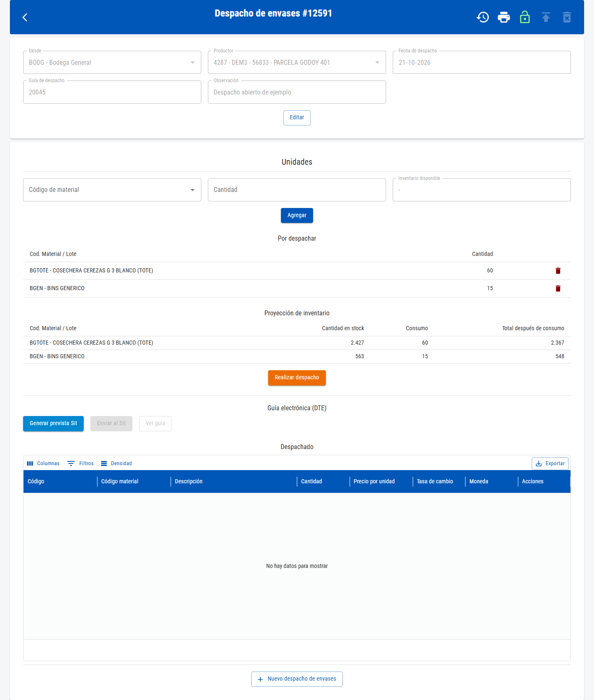Click the orange Realizar despacho button

pos(297,378)
